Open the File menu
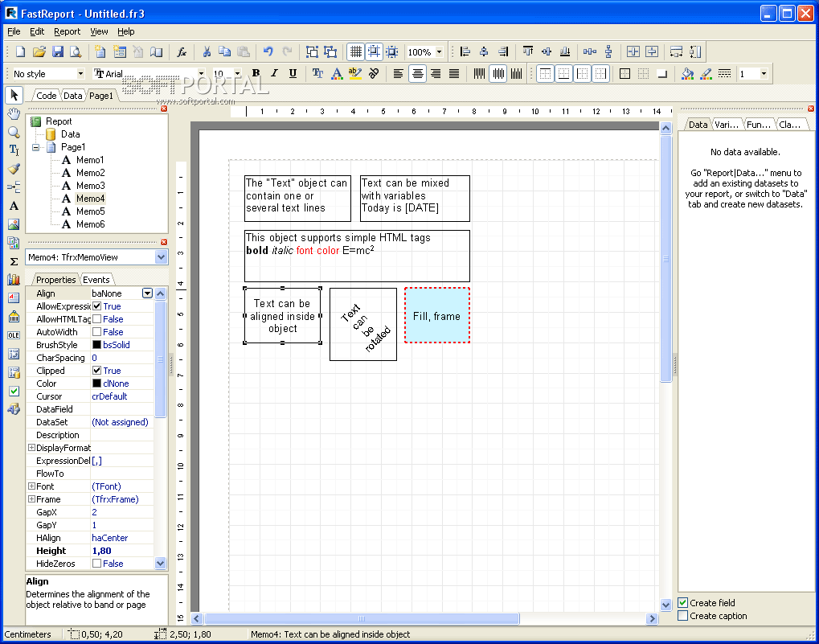The image size is (819, 644). pyautogui.click(x=14, y=31)
